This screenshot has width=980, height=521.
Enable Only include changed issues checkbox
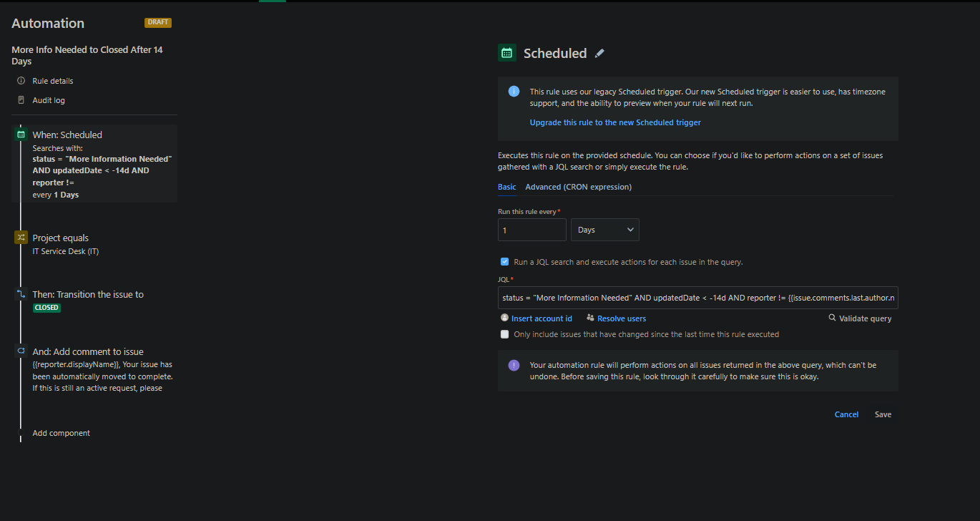click(505, 334)
